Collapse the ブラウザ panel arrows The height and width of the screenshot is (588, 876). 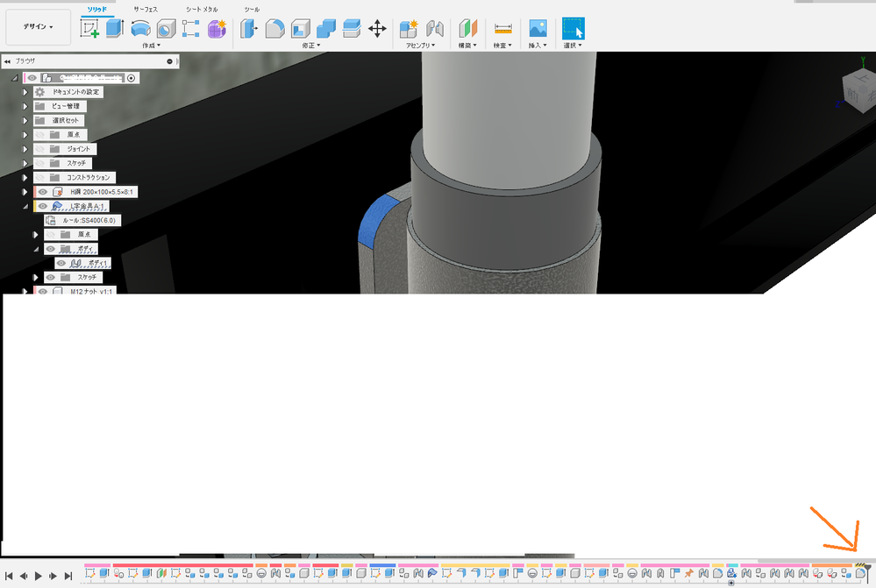[7, 61]
